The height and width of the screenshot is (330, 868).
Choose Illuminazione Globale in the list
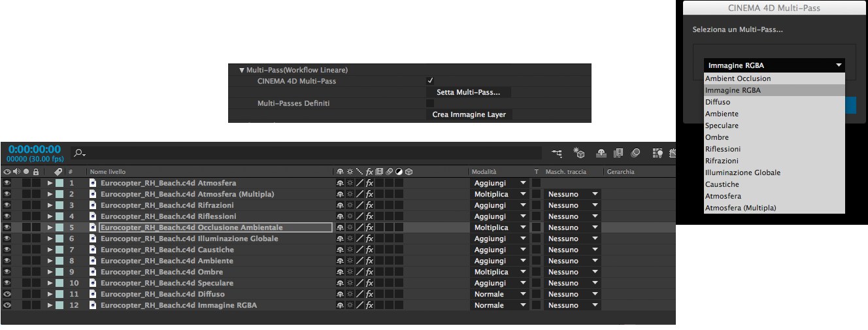775,173
